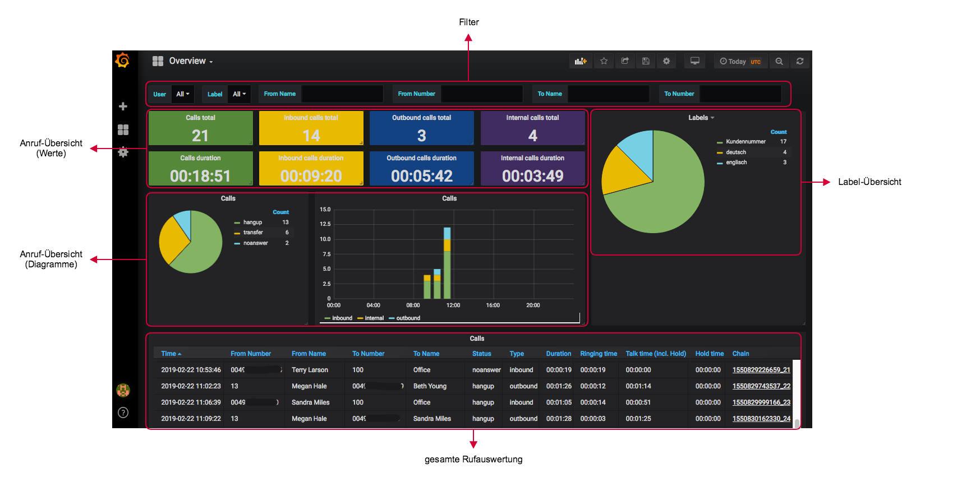Sort table by From Number column
This screenshot has height=482, width=980.
[x=251, y=354]
